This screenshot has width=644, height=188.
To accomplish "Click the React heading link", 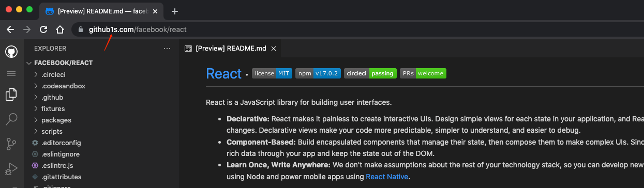I will coord(223,73).
